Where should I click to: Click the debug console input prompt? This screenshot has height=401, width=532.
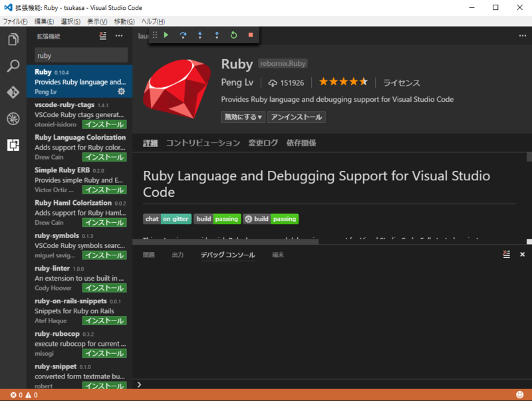331,384
